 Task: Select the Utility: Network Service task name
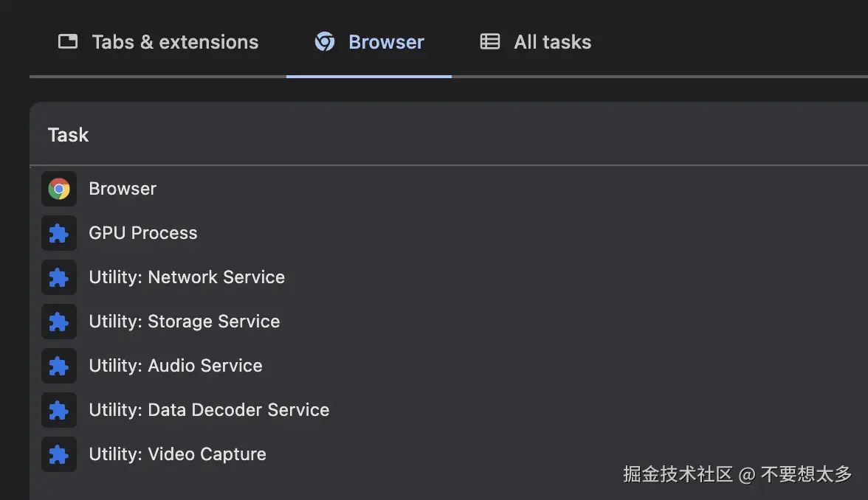click(187, 277)
